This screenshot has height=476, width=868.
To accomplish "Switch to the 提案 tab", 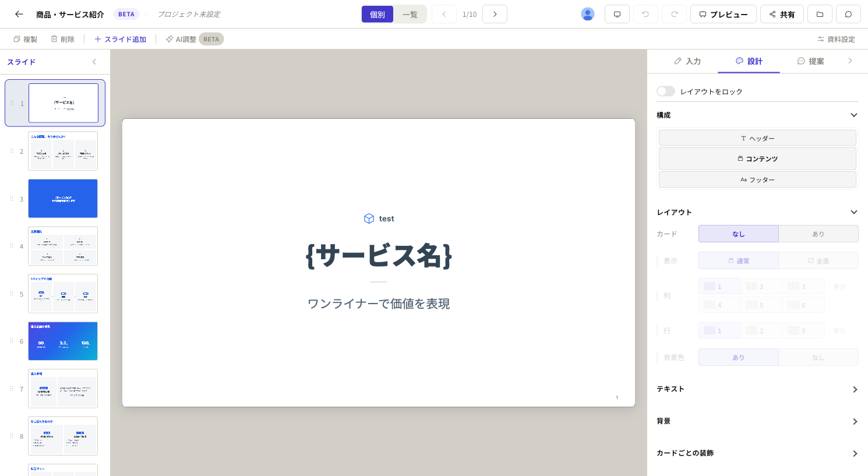I will pos(810,61).
